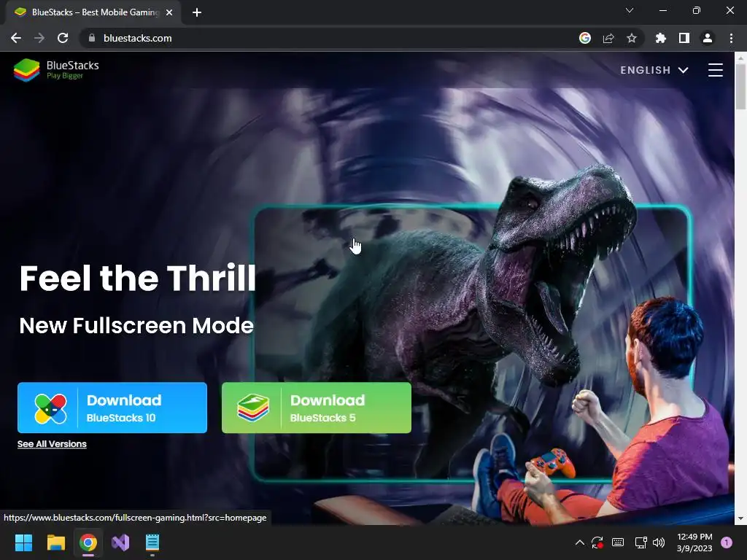Viewport: 747px width, 560px height.
Task: Open the Chrome profile menu
Action: (x=708, y=38)
